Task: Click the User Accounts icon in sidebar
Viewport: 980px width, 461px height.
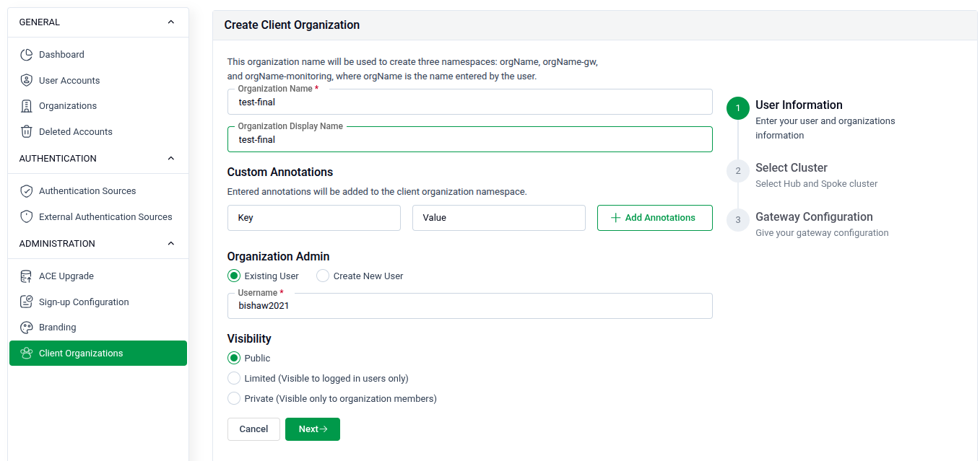Action: coord(27,80)
